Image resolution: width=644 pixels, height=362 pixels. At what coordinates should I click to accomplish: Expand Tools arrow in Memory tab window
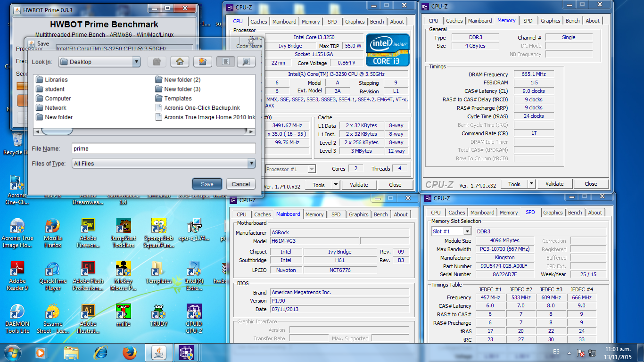pos(531,184)
